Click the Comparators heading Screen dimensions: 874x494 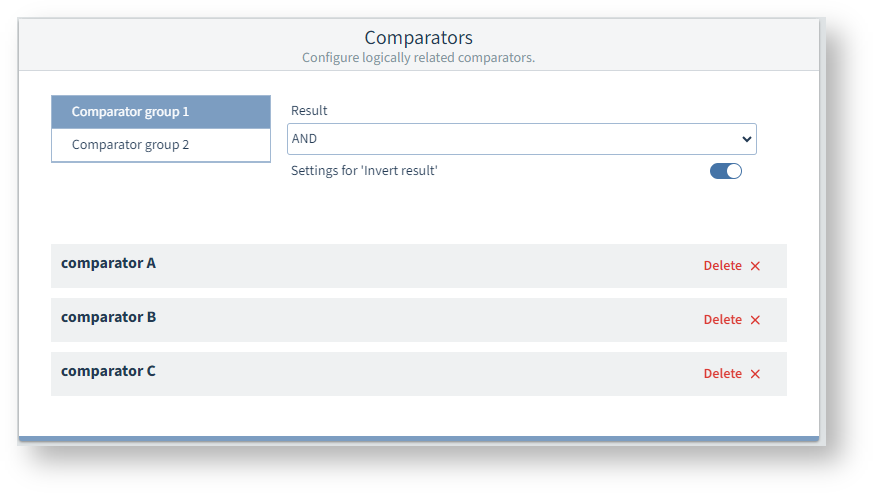418,38
